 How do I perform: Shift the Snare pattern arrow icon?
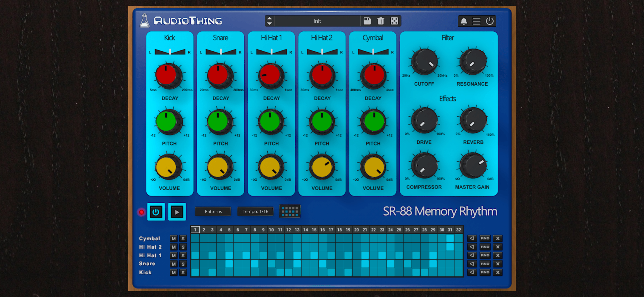pyautogui.click(x=472, y=264)
